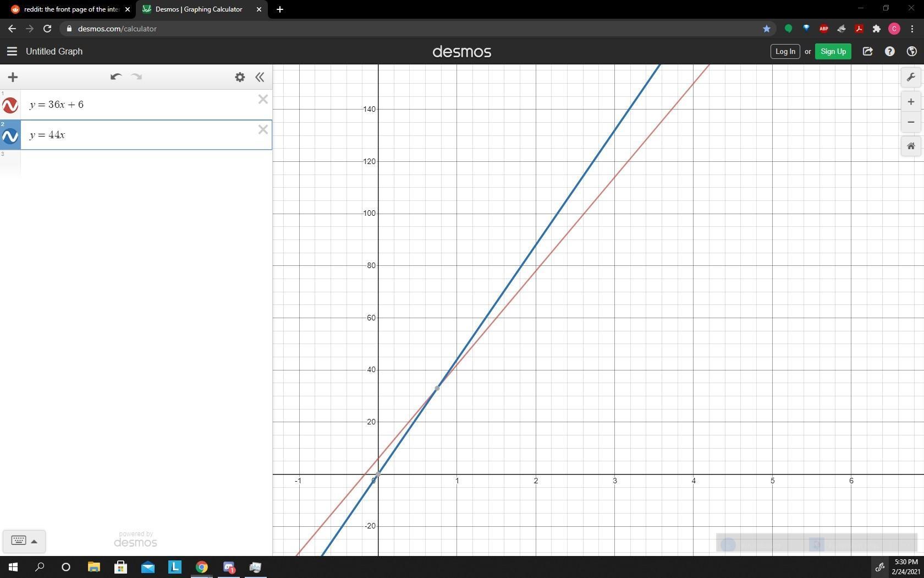Viewport: 924px width, 578px height.
Task: Open the Desmos hamburger menu
Action: coord(12,51)
